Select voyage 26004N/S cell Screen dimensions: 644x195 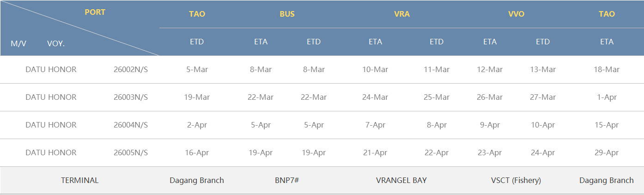[131, 125]
